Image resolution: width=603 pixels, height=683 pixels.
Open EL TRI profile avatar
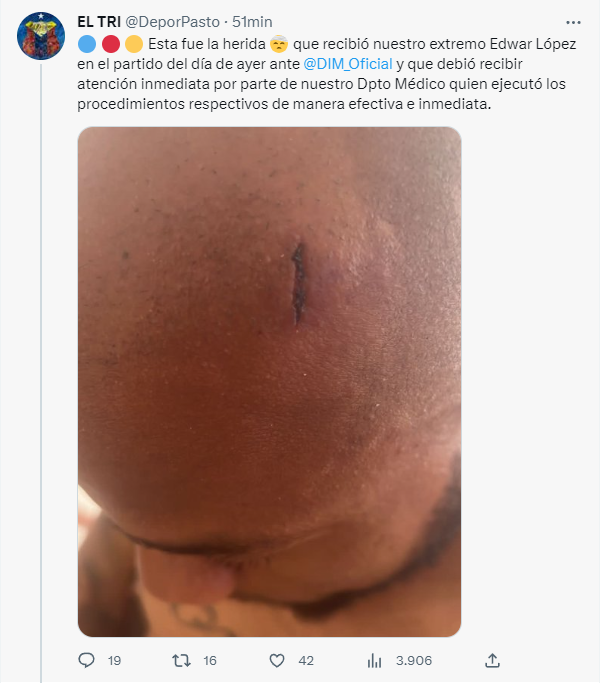(x=41, y=36)
